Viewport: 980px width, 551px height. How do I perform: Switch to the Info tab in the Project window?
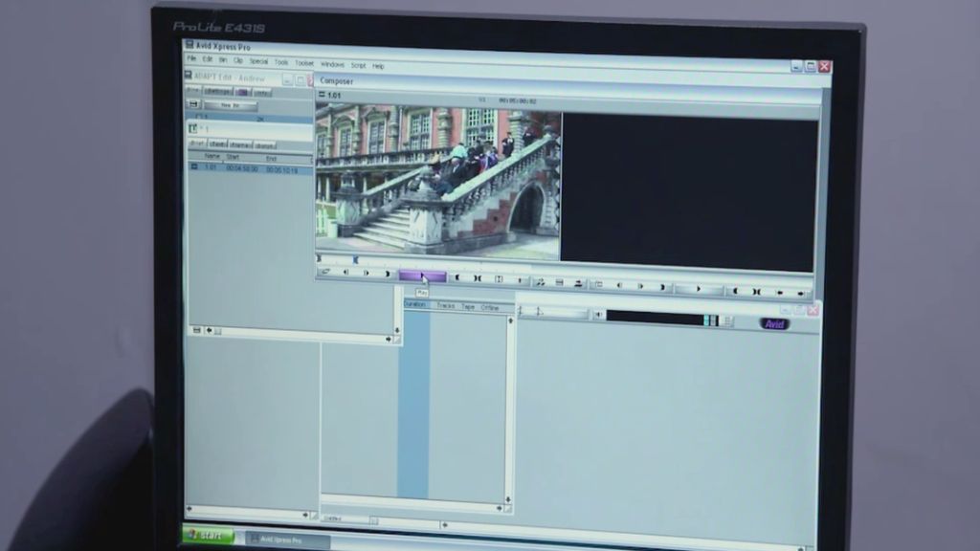(x=262, y=93)
